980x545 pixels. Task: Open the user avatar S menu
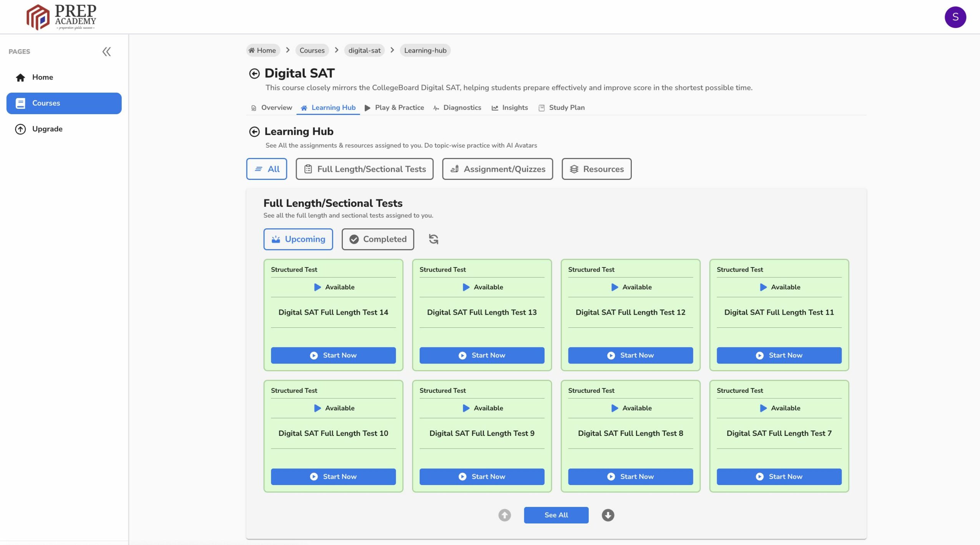click(955, 17)
